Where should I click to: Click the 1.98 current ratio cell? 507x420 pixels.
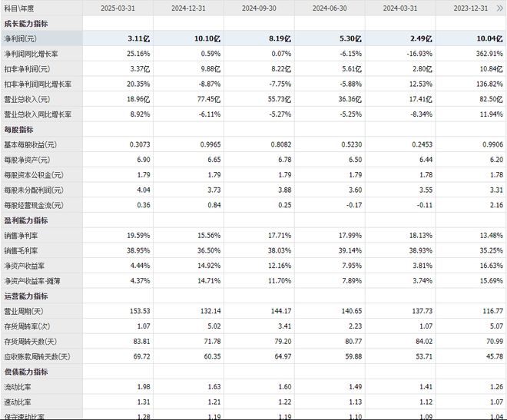coord(144,387)
